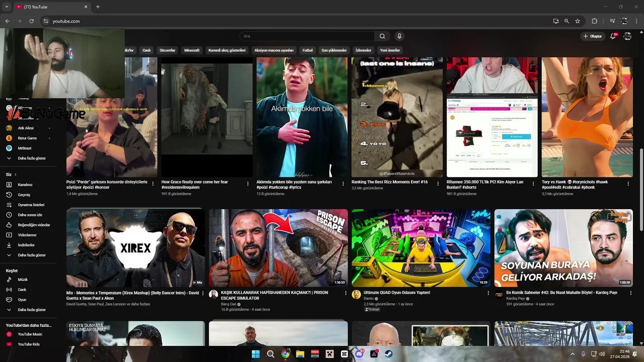Click the YouTube search magnifier button

pos(382,36)
